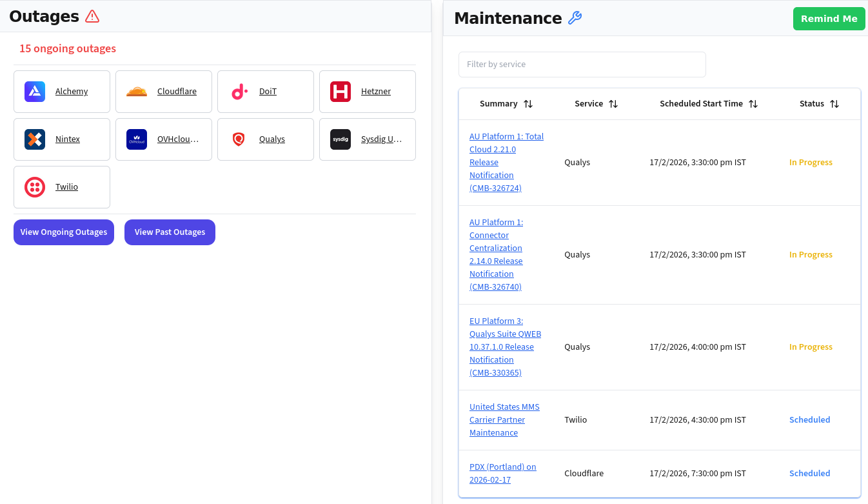Click the warning triangle beside Outages

(92, 17)
